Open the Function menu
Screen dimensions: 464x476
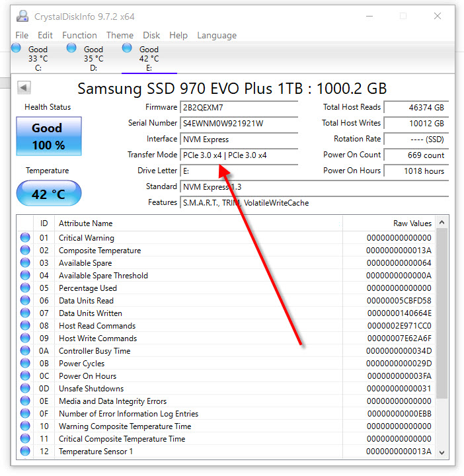pos(79,35)
